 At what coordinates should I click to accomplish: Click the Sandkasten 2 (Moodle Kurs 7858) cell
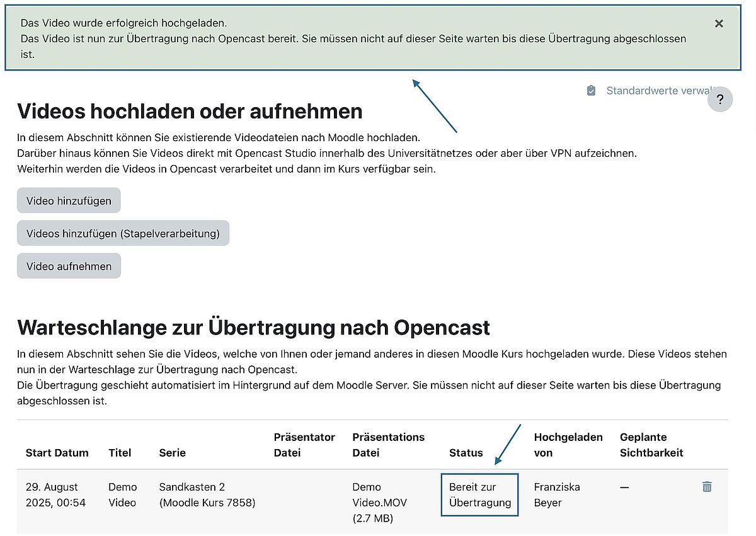207,495
